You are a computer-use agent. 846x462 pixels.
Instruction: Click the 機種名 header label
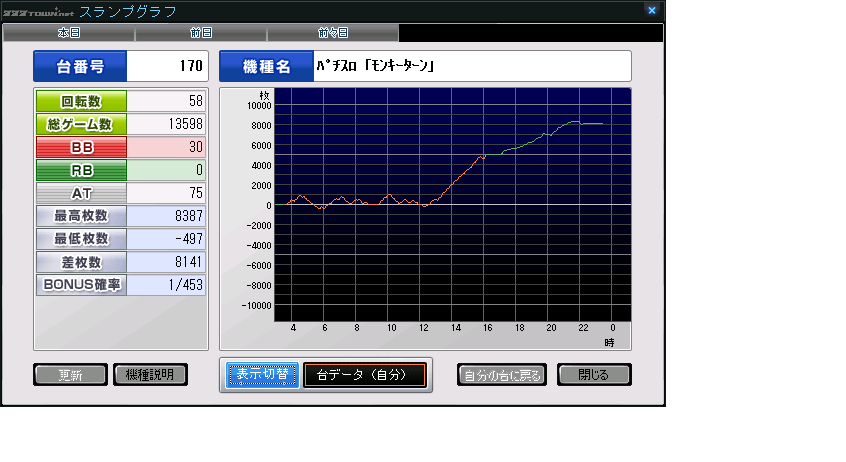(267, 66)
